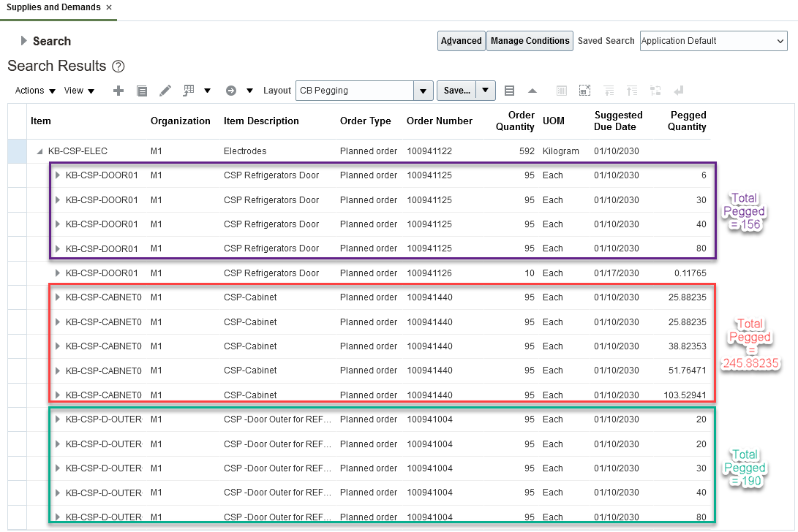Screen dimensions: 798x532
Task: Expand the Search panel
Action: point(24,41)
